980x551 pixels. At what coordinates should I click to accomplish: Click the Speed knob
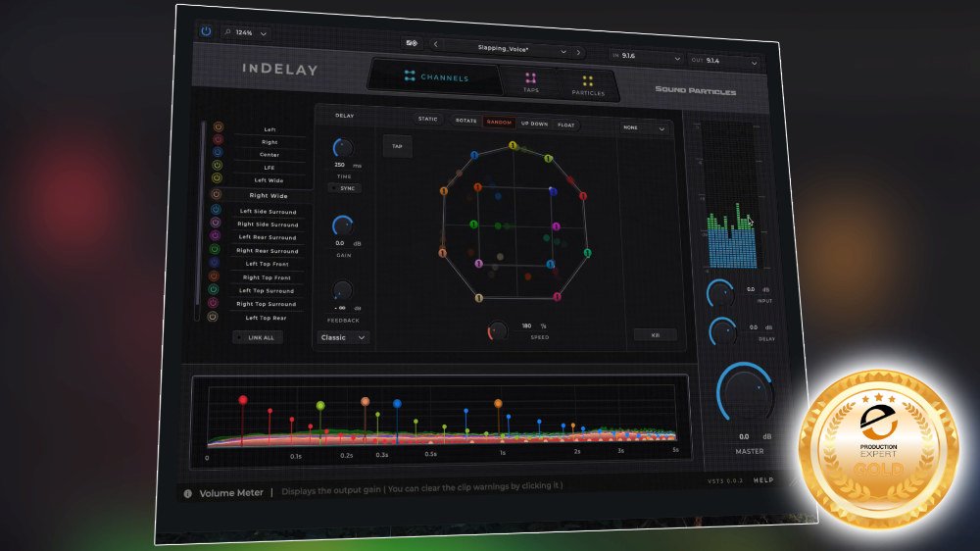pyautogui.click(x=498, y=330)
